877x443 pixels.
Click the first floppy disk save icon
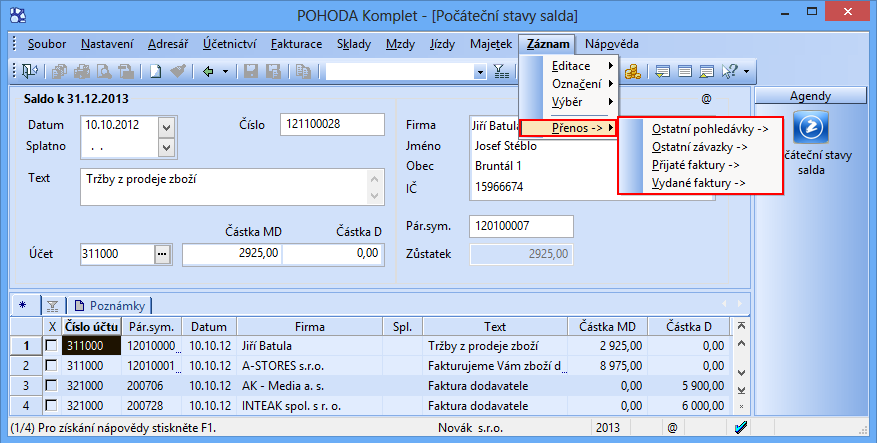(x=251, y=72)
